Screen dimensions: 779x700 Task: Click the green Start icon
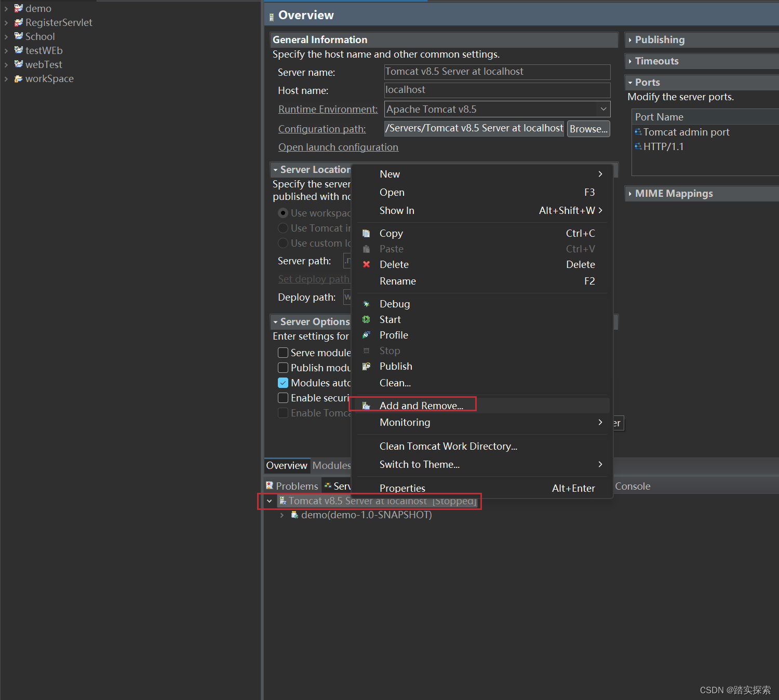[x=366, y=319]
